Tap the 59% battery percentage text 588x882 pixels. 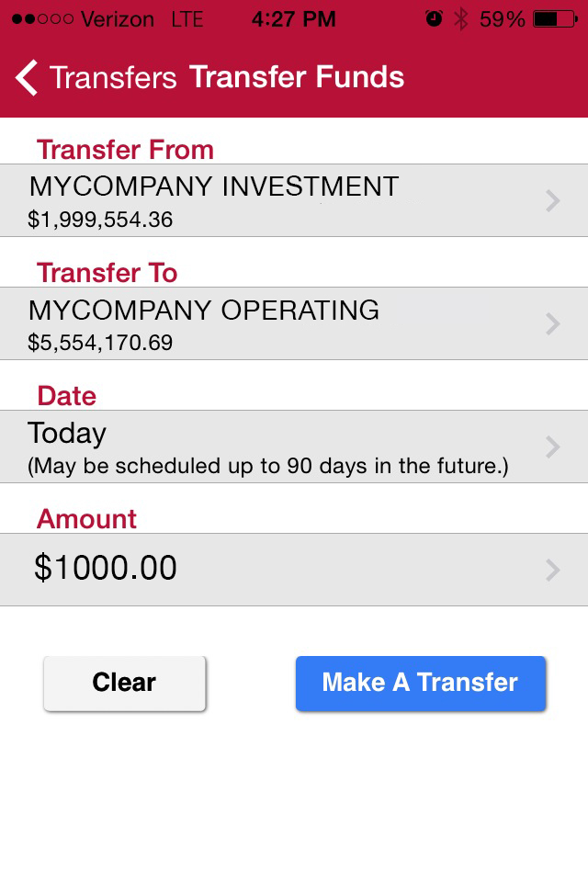pyautogui.click(x=502, y=19)
